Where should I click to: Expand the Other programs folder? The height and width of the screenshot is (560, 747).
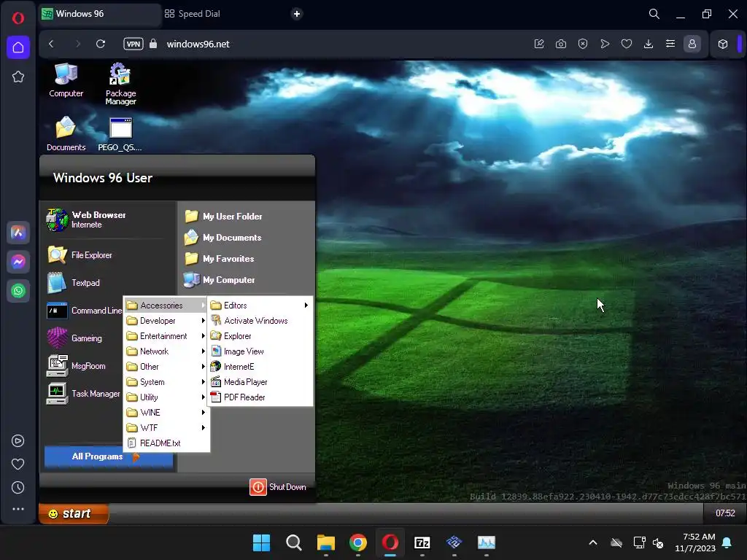pos(166,366)
